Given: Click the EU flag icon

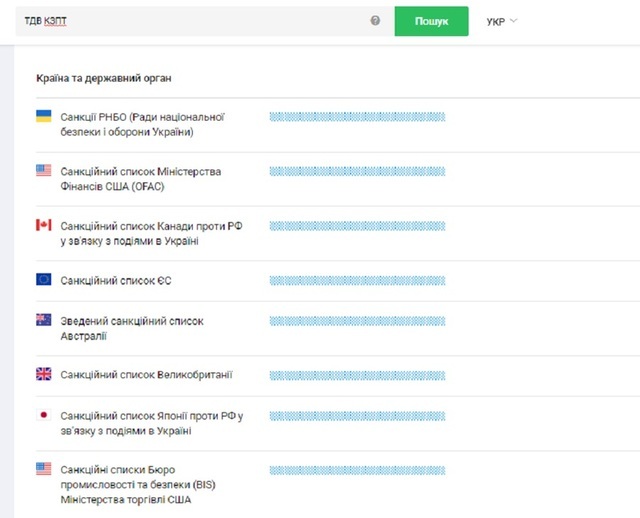Looking at the screenshot, I should click(x=44, y=279).
